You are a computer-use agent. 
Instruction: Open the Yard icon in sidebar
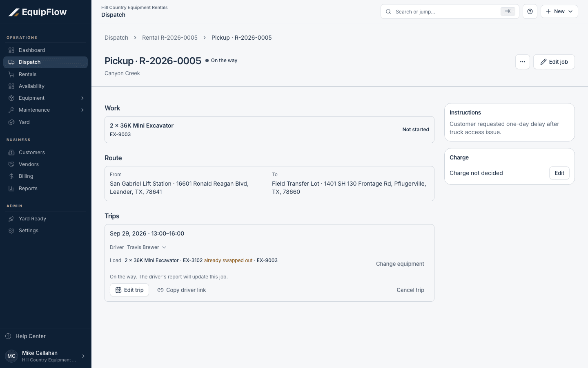[11, 122]
